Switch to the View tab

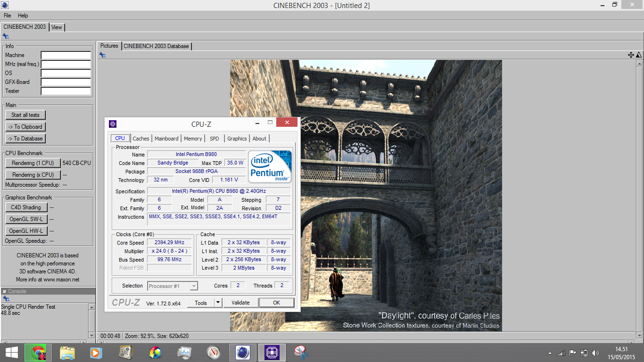(x=57, y=27)
